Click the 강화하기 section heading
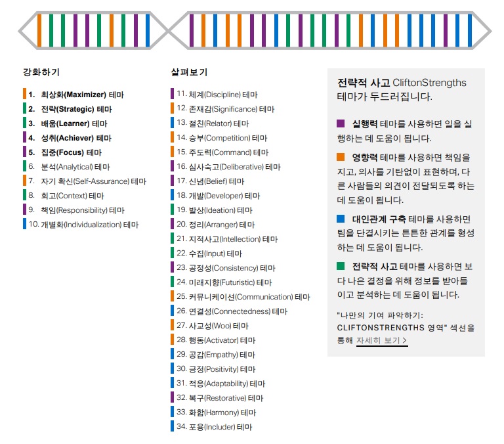Image resolution: width=504 pixels, height=444 pixels. click(x=41, y=72)
